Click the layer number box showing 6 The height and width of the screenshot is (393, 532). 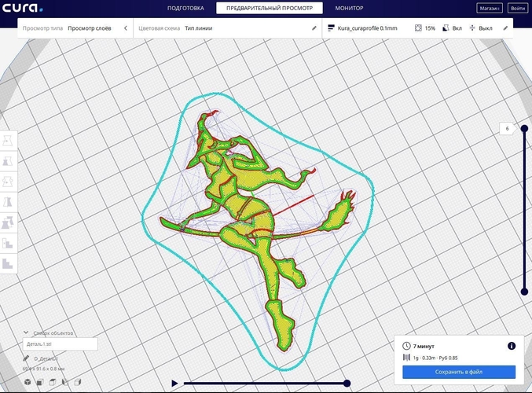click(507, 129)
